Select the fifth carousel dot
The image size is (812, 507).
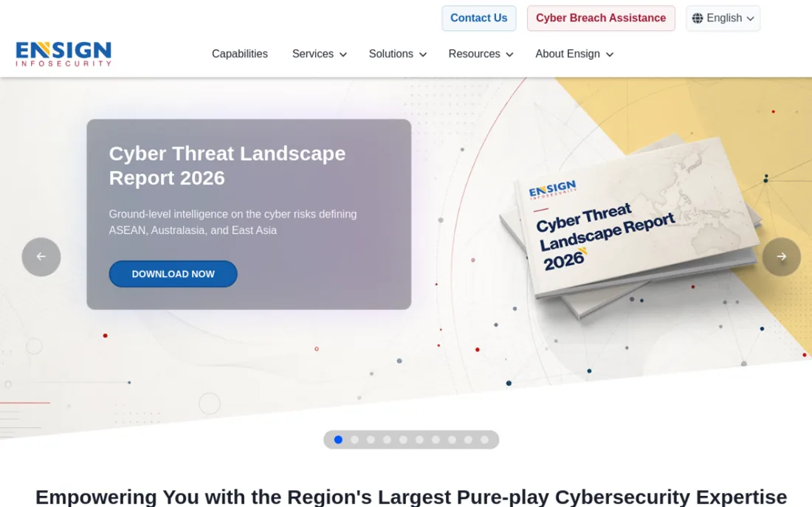(x=403, y=440)
